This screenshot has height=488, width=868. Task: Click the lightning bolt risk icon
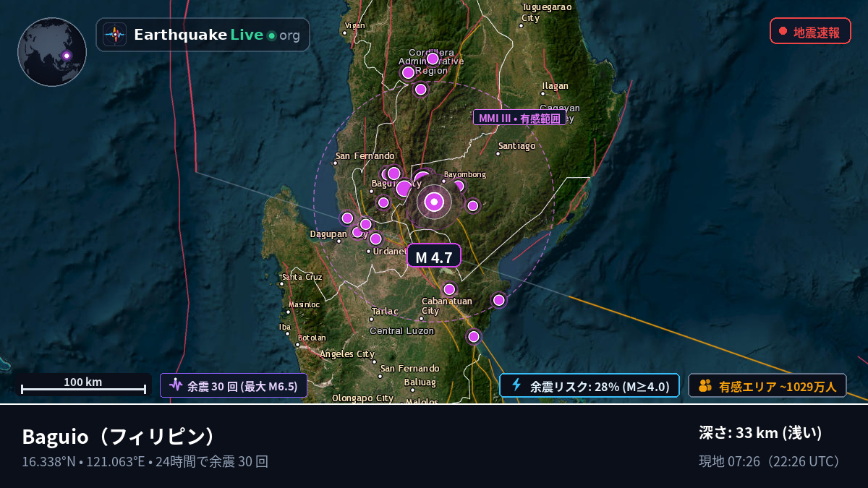[x=516, y=385]
